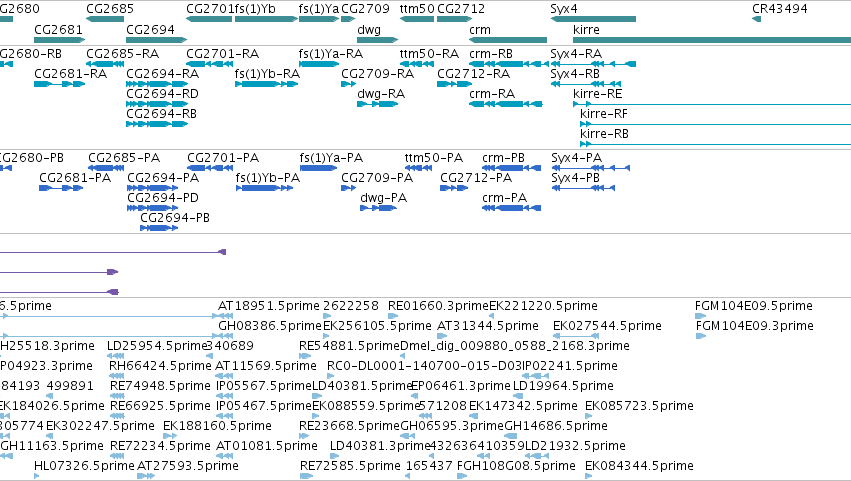Select the CR43494 small gene arrow glyph
This screenshot has width=851, height=481.
click(757, 20)
